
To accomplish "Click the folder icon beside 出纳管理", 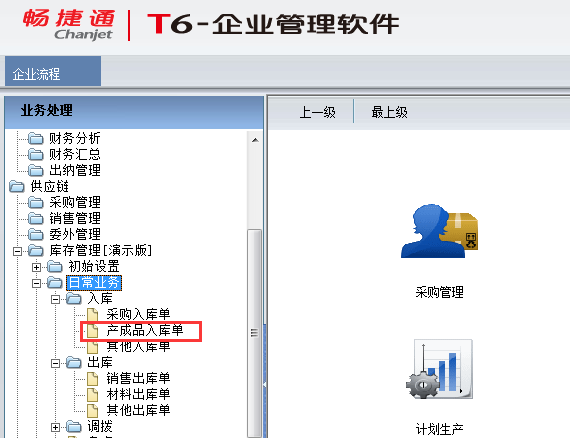I will tap(36, 170).
